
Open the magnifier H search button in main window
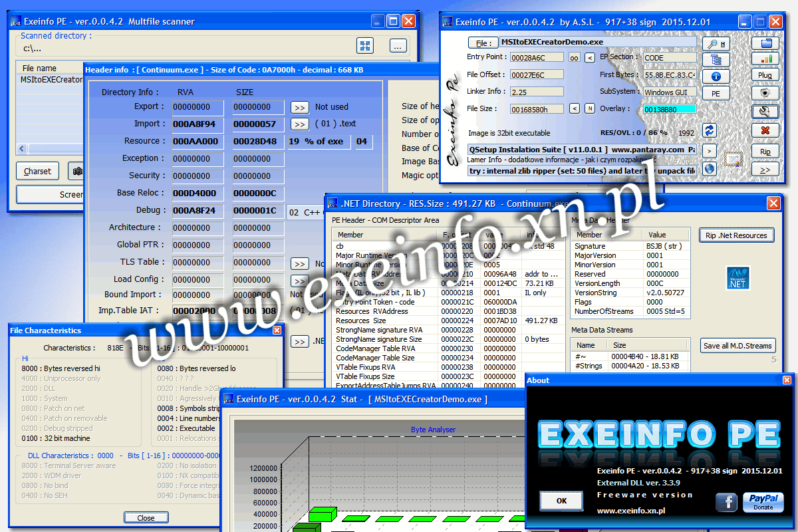(x=716, y=44)
